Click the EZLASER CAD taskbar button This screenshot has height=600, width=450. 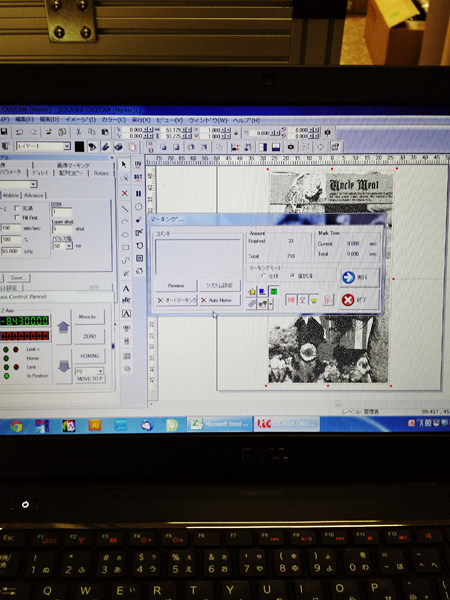click(x=287, y=424)
